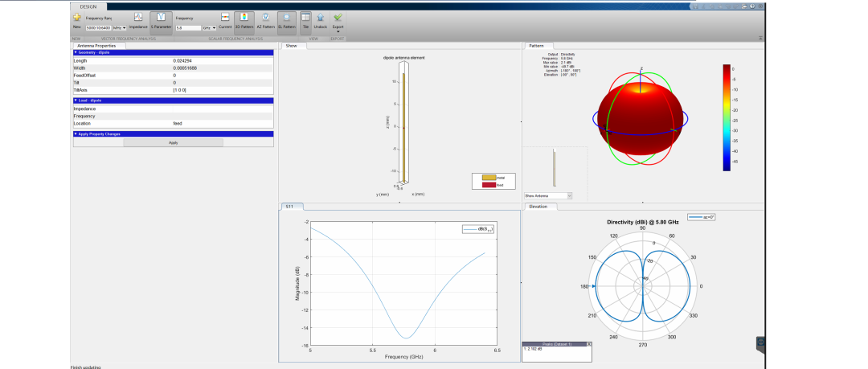
Task: Click the Length value field
Action: pos(222,60)
